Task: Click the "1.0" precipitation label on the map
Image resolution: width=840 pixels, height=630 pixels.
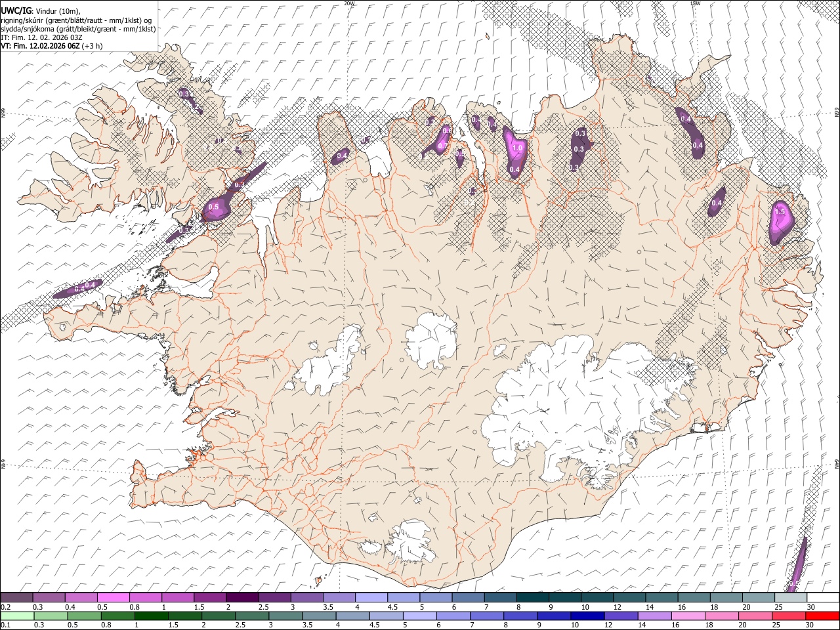Action: [x=517, y=148]
